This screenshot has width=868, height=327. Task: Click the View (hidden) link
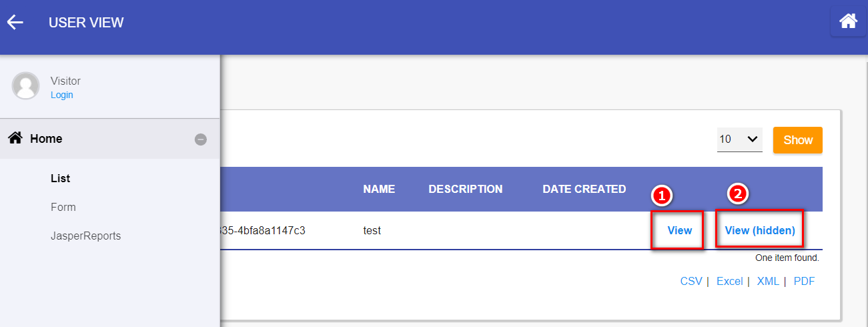[x=760, y=230]
